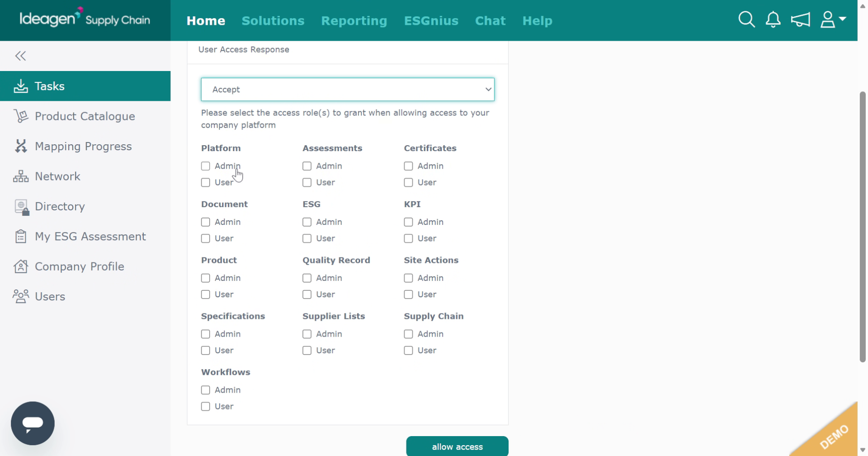Open the Solutions menu

coord(273,21)
